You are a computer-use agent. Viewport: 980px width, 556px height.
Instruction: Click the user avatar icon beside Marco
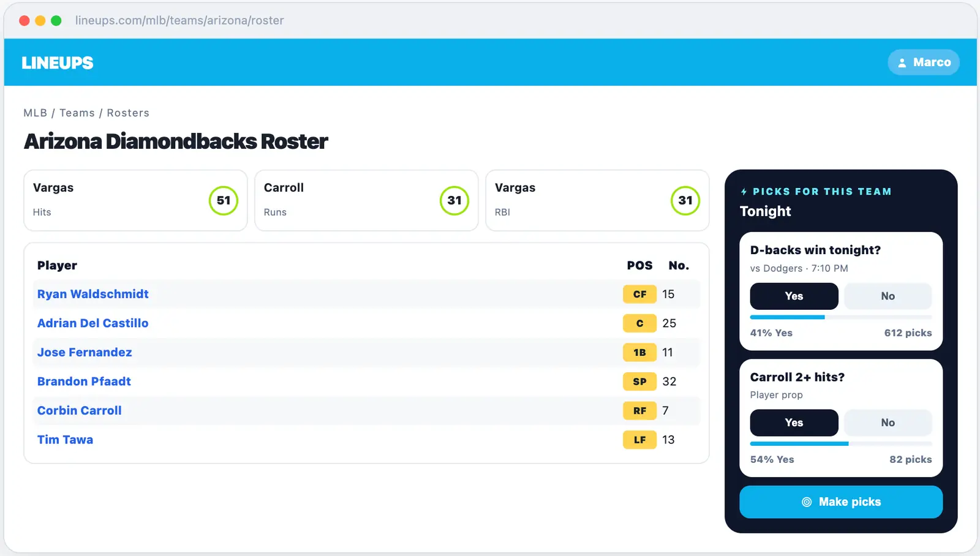tap(902, 62)
